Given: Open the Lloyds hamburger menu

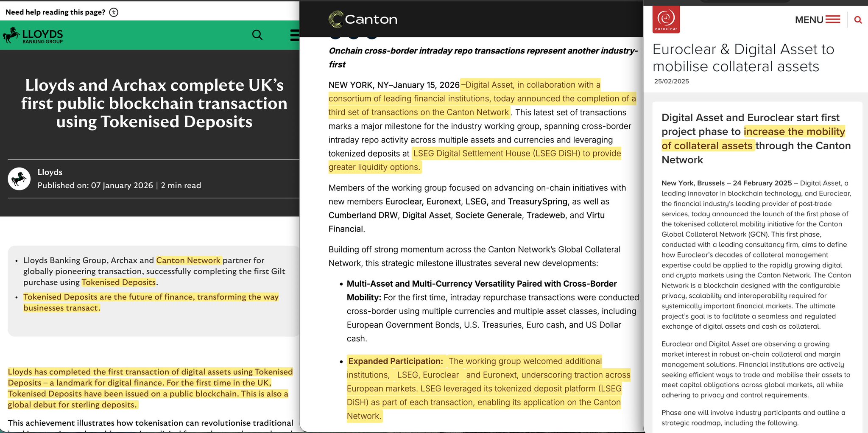Looking at the screenshot, I should point(295,35).
